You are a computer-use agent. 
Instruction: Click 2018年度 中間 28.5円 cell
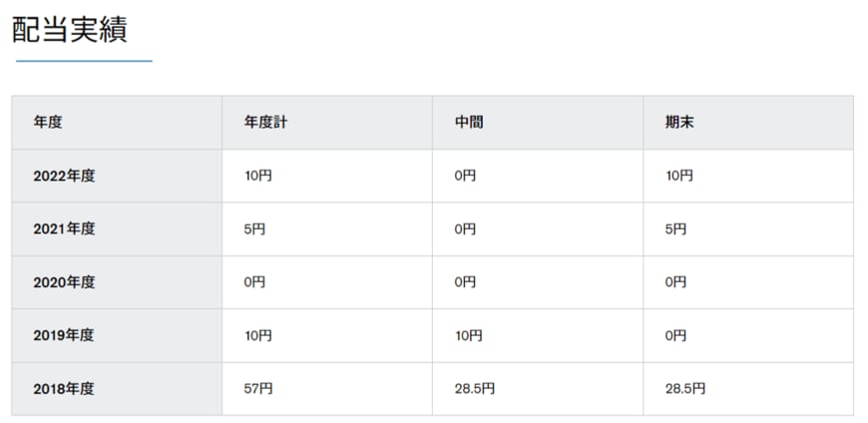point(475,388)
